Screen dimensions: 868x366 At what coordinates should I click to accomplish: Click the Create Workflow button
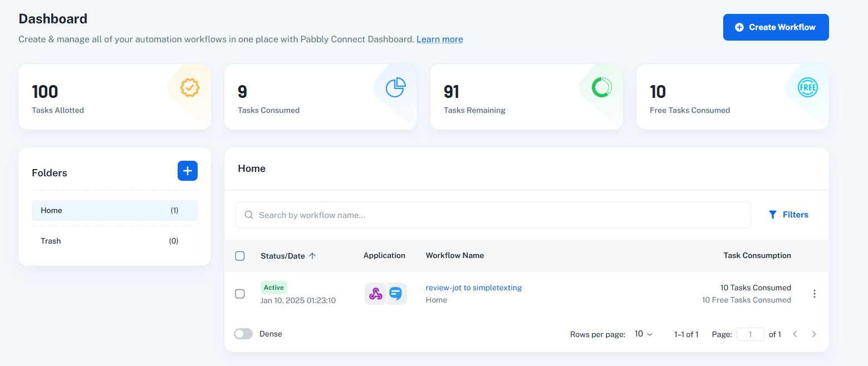pyautogui.click(x=776, y=27)
